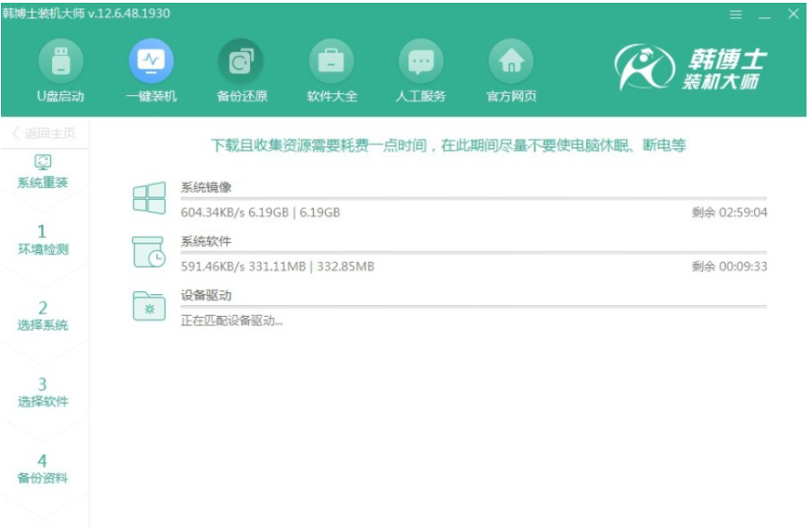Minimize the 韩博士 window
Viewport: 812px width, 532px height.
pos(764,15)
